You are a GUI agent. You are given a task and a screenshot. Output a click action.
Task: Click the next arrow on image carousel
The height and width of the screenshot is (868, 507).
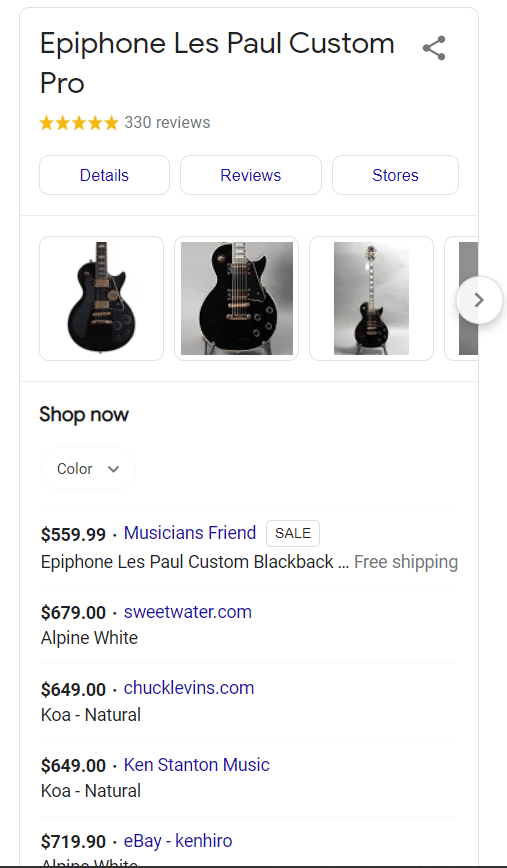pos(479,300)
